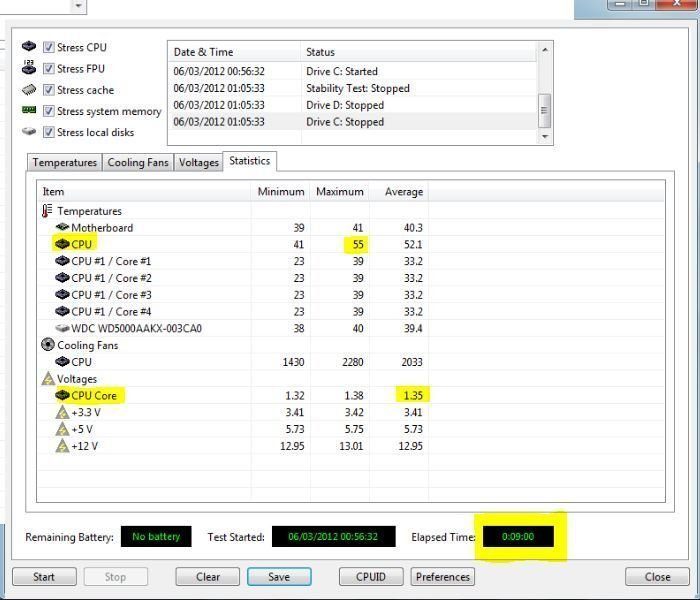Click the Stress system memory RAM icon
This screenshot has width=700, height=600.
(x=29, y=110)
